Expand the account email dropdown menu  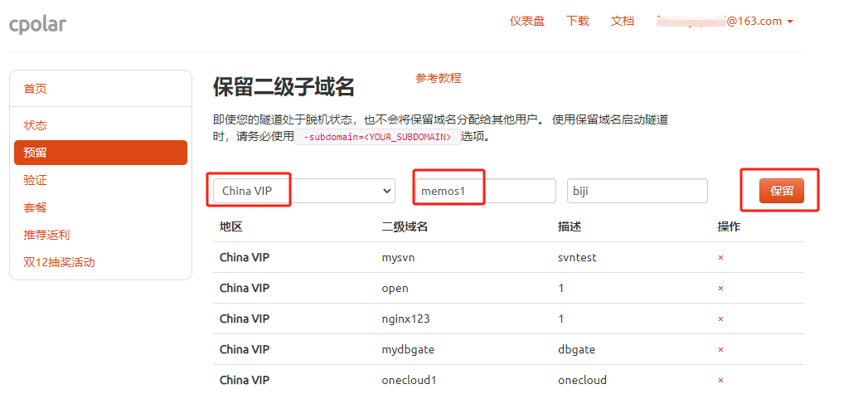click(725, 21)
